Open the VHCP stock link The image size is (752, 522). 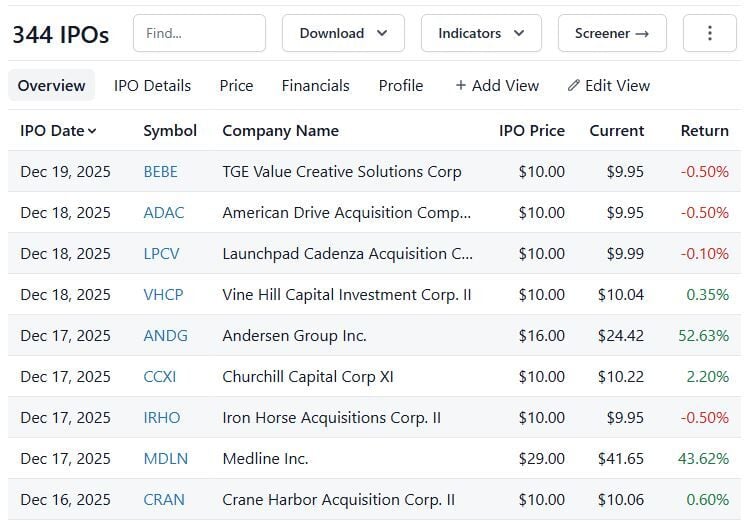(x=163, y=295)
